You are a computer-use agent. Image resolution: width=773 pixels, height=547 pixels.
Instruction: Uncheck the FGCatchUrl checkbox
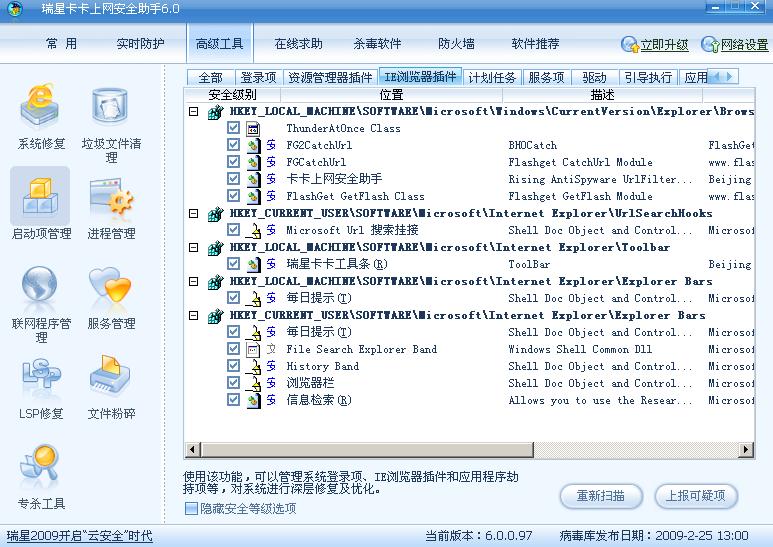pyautogui.click(x=233, y=162)
